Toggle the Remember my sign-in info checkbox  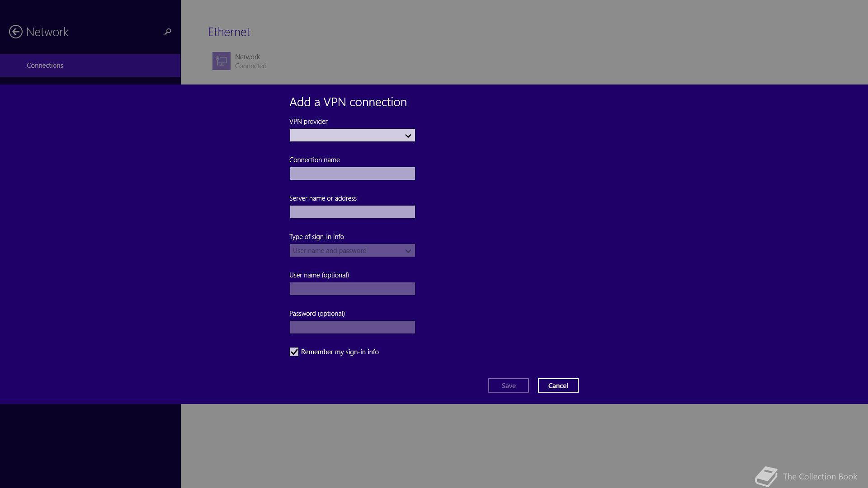point(294,352)
